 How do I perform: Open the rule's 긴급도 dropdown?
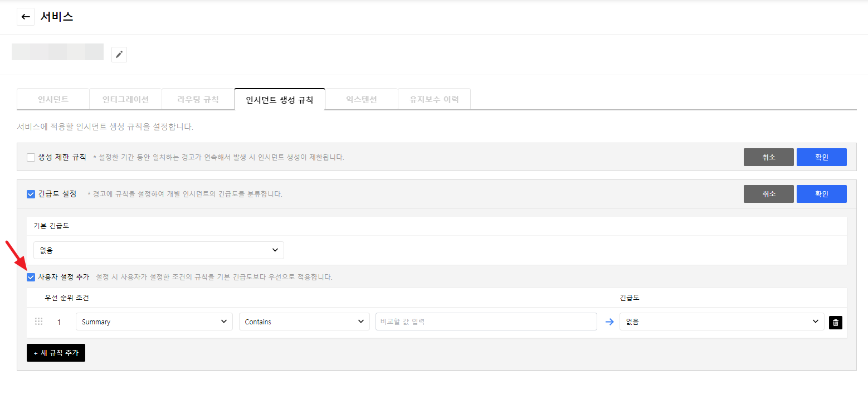721,322
